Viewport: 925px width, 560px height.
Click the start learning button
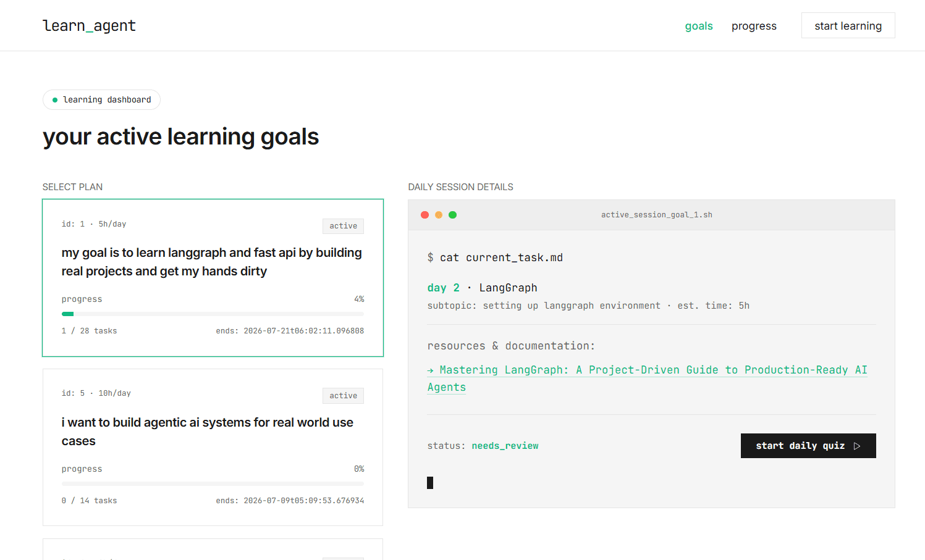click(848, 25)
